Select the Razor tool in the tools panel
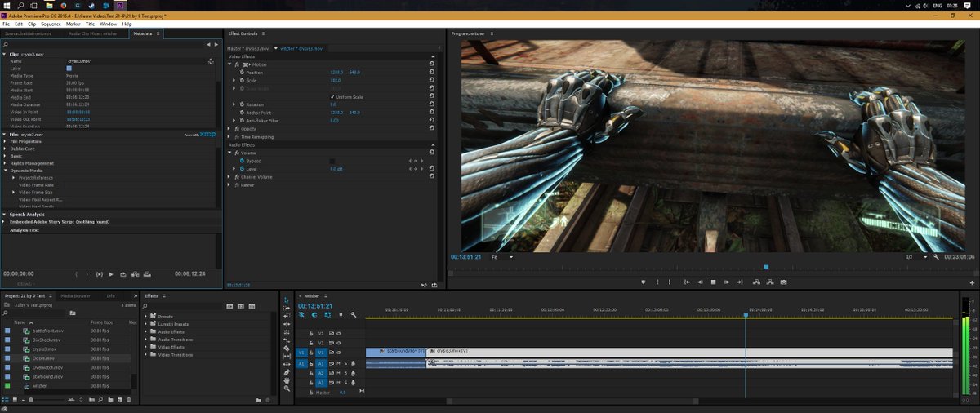980x413 pixels. point(287,349)
